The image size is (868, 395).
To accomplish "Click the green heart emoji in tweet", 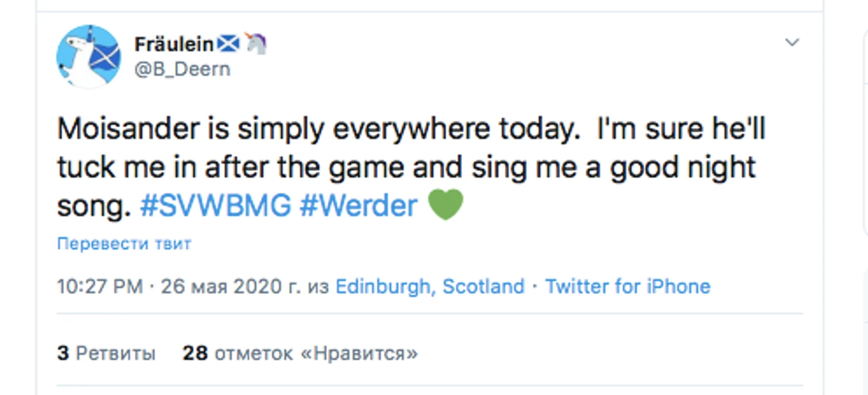I will (x=445, y=205).
